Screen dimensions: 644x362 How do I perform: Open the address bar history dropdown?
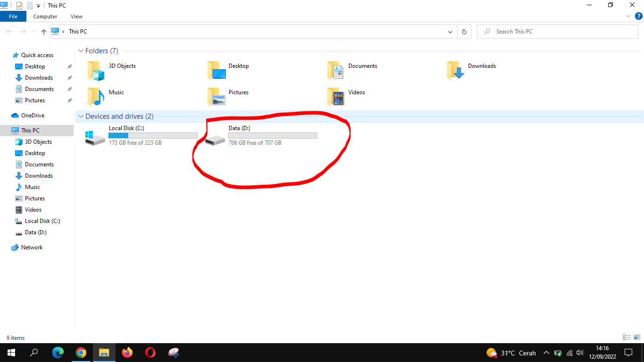450,32
